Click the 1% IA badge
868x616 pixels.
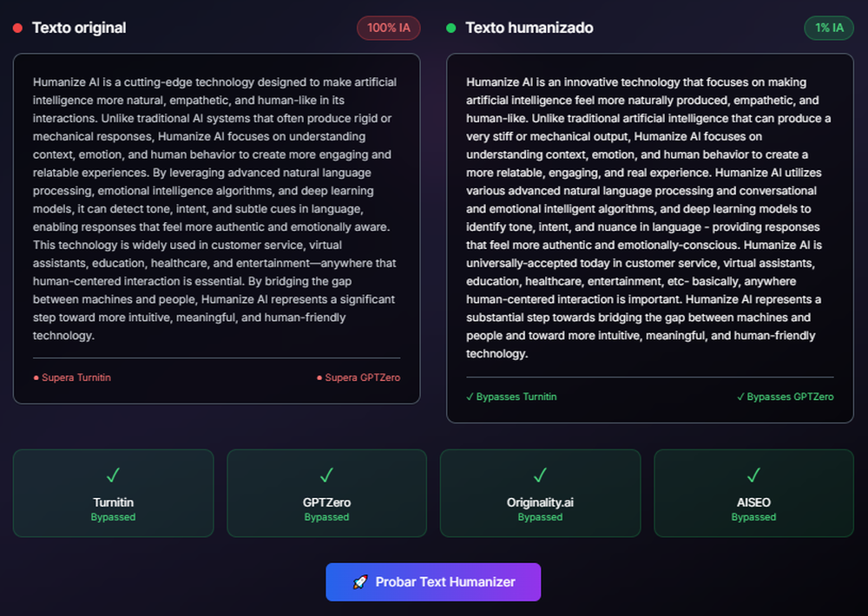click(829, 28)
